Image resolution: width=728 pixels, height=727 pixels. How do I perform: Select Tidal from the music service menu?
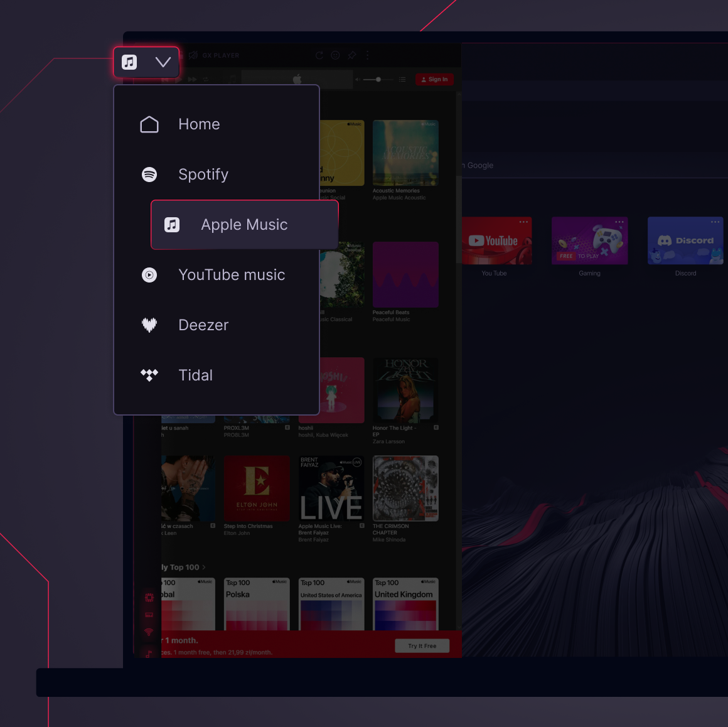point(195,375)
